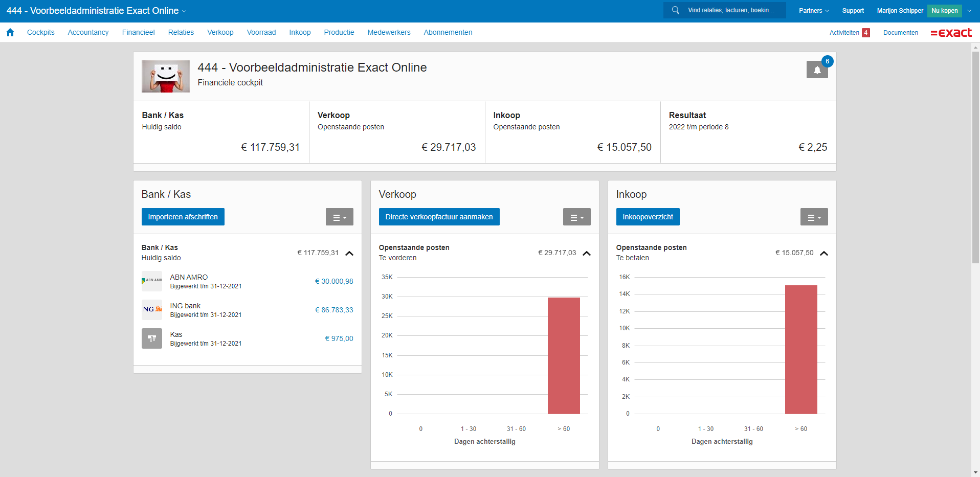Click the search magnifying glass
980x477 pixels.
(x=675, y=10)
